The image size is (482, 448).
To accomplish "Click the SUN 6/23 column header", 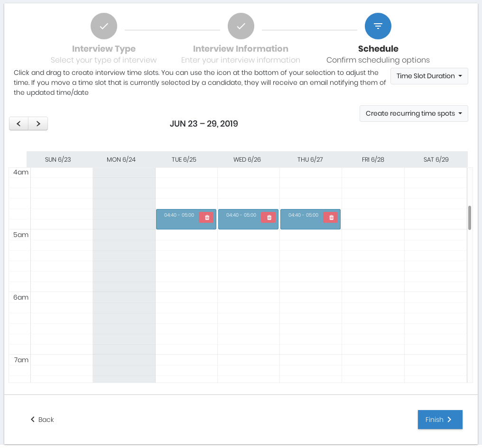I will [x=58, y=160].
